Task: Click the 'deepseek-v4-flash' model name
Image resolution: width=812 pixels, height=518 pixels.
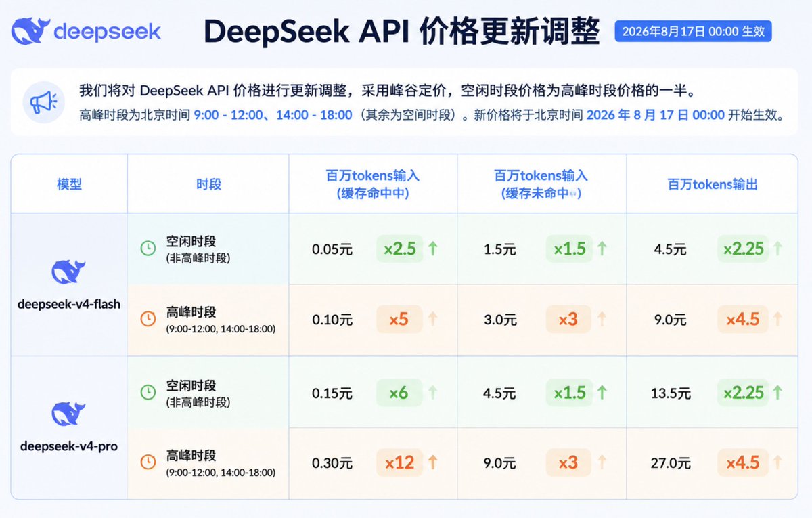Action: pos(69,304)
